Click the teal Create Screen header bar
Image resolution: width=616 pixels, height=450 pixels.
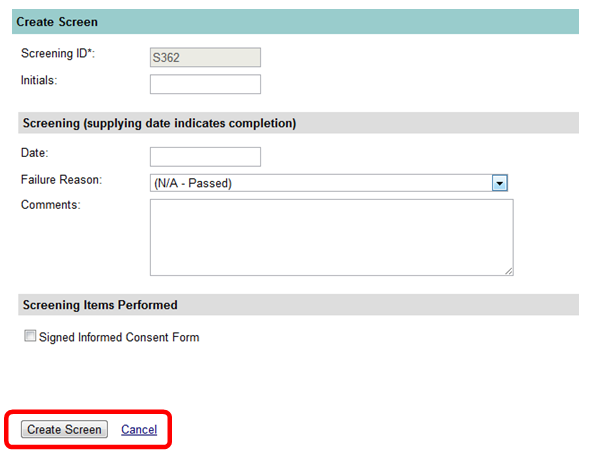[x=296, y=22]
